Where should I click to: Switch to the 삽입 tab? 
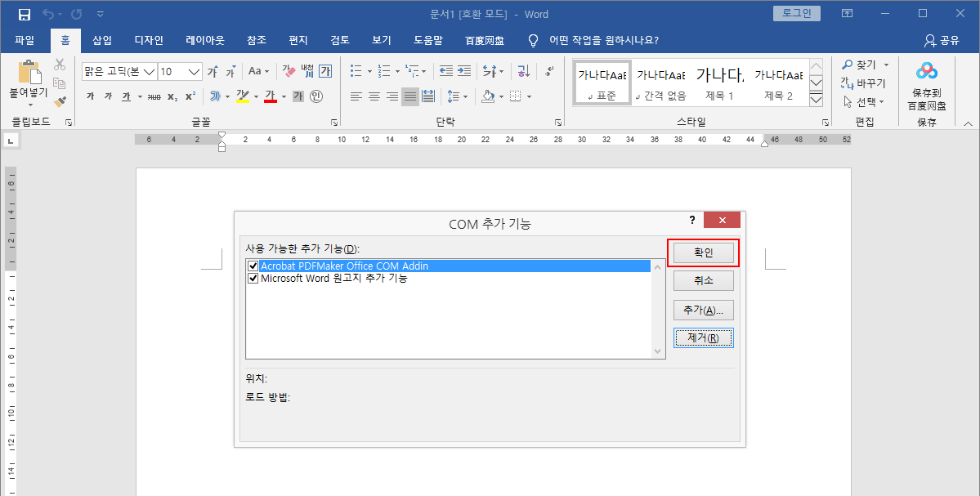coord(102,40)
